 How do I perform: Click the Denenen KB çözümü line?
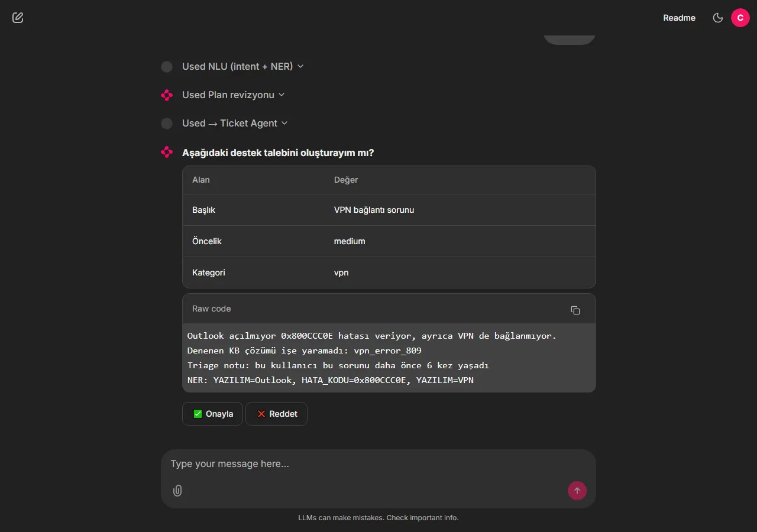[x=305, y=351]
